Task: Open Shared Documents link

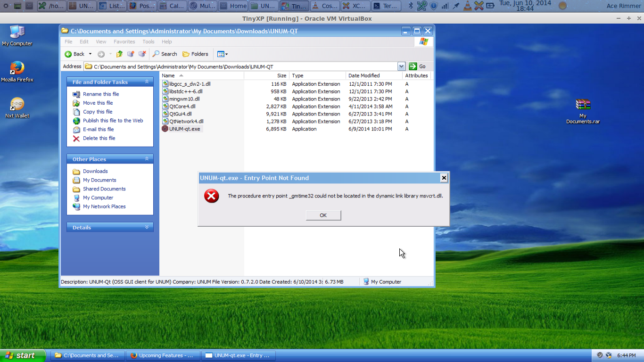Action: pos(104,189)
